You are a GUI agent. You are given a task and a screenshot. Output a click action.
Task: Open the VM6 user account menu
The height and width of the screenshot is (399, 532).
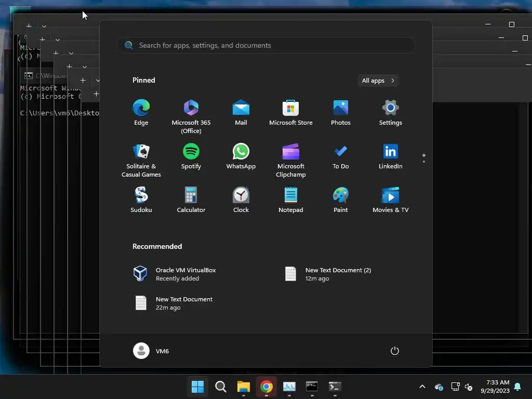coord(151,351)
